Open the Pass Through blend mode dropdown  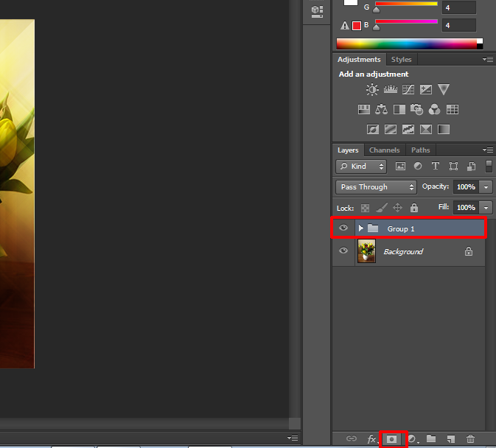(376, 187)
